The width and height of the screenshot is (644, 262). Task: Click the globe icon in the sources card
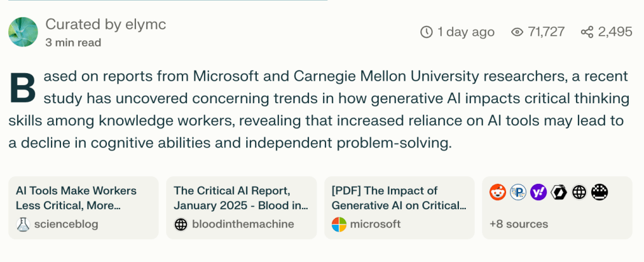(579, 192)
